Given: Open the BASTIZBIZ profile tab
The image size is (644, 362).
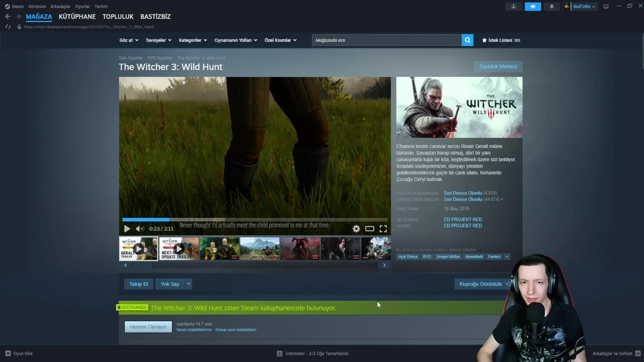Looking at the screenshot, I should pos(155,17).
